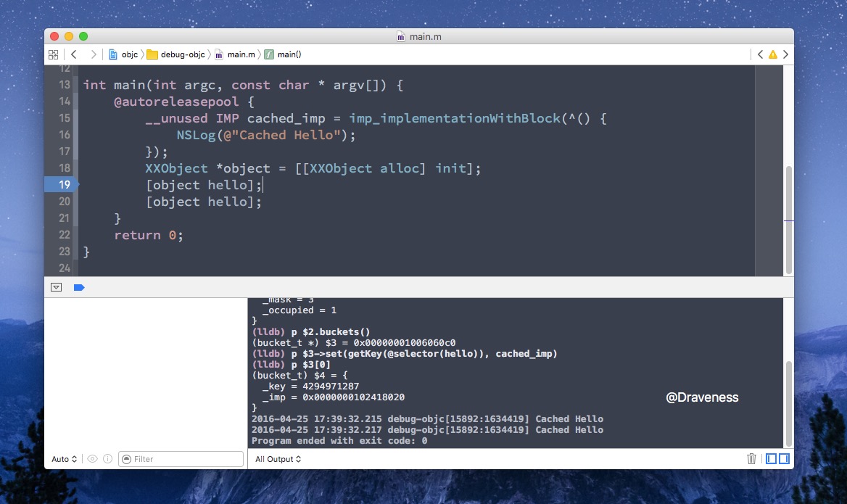Open the debug-objc folder breadcrumb
This screenshot has height=504, width=847.
pos(176,54)
